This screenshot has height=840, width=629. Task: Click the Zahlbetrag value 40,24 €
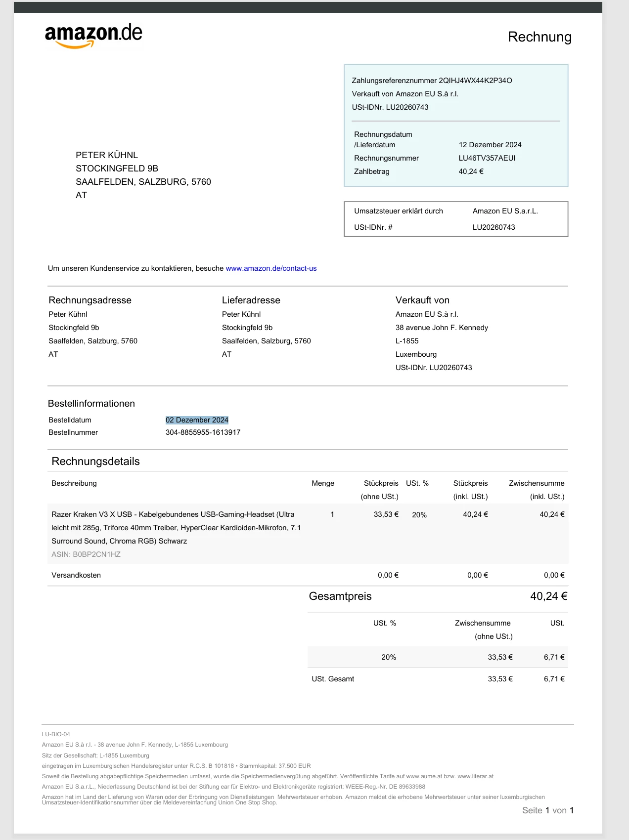coord(471,171)
